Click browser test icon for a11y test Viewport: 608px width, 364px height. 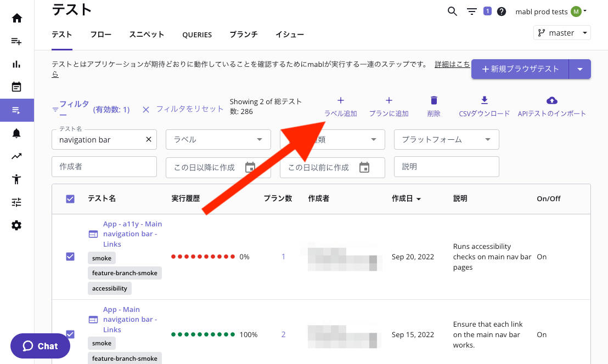[x=93, y=234]
